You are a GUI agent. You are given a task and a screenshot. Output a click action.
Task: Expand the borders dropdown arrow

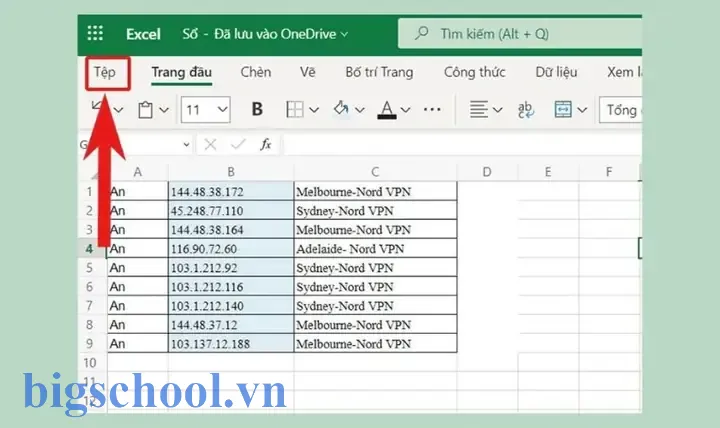tap(314, 110)
